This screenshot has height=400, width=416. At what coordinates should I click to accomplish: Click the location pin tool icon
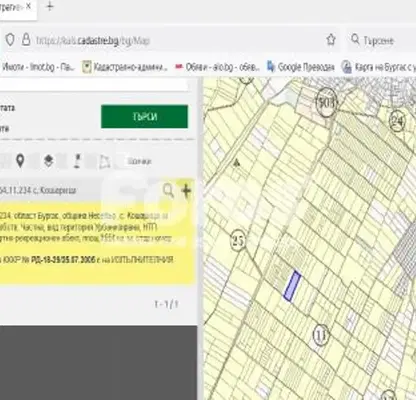(x=20, y=161)
